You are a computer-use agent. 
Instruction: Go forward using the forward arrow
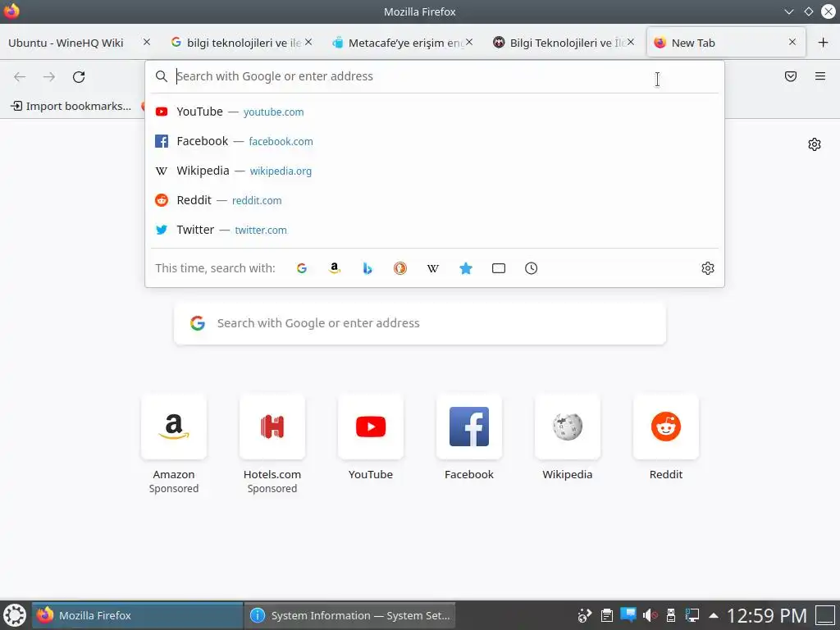pyautogui.click(x=49, y=76)
